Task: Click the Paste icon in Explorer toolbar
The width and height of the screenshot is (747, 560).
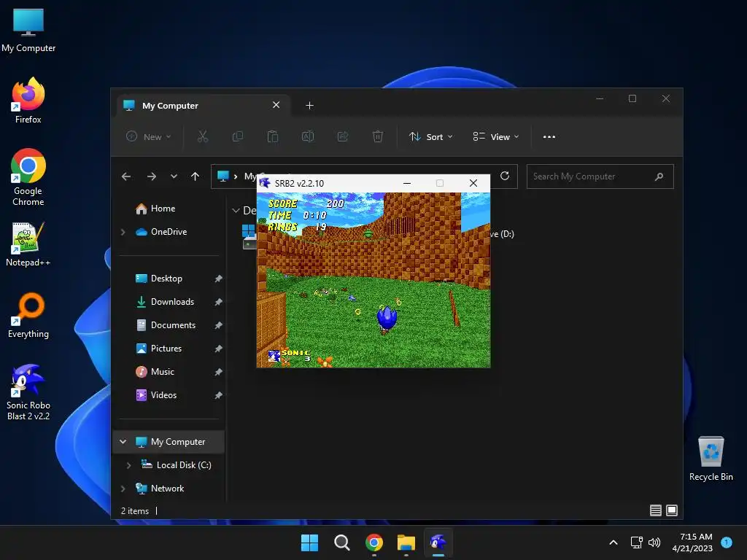Action: [x=273, y=136]
